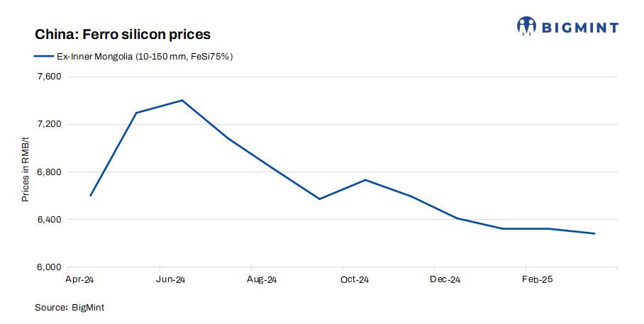Click the price line's highest peak point
Screen dimensions: 644x324
click(x=182, y=100)
